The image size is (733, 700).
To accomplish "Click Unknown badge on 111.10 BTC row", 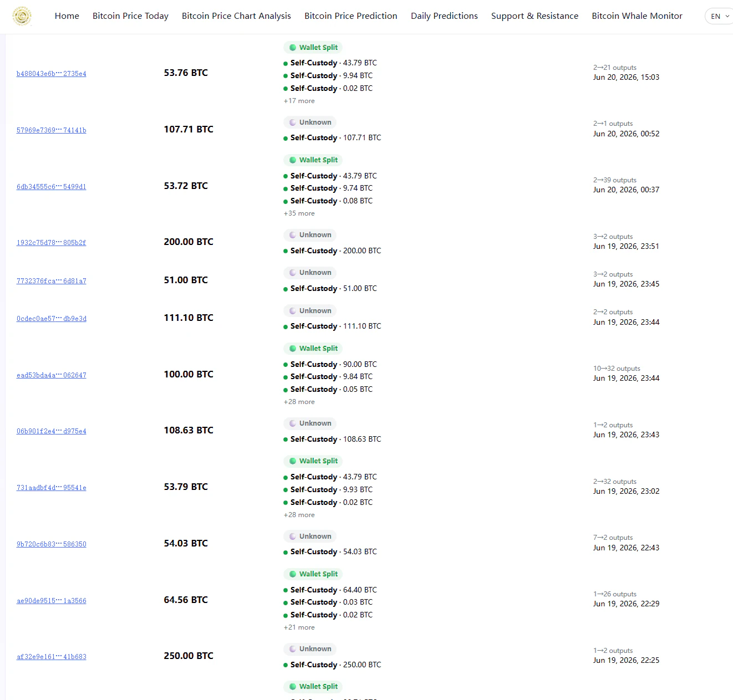I will click(310, 311).
